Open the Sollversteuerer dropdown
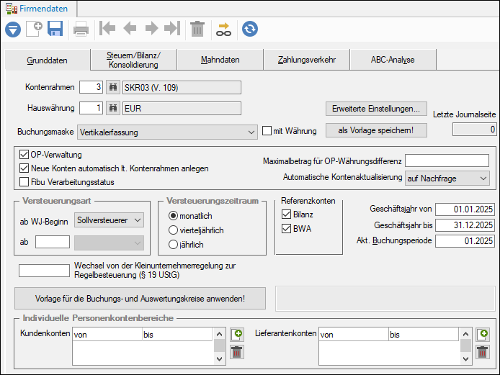The width and height of the screenshot is (500, 375). tap(109, 220)
